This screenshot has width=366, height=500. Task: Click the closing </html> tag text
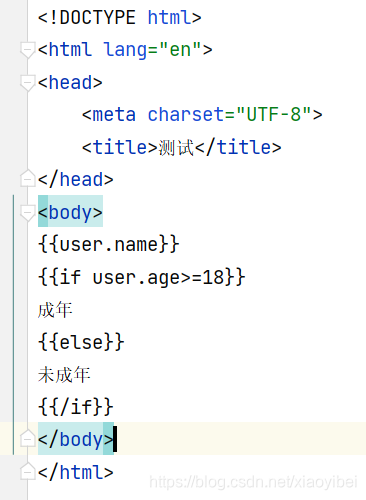click(x=76, y=472)
